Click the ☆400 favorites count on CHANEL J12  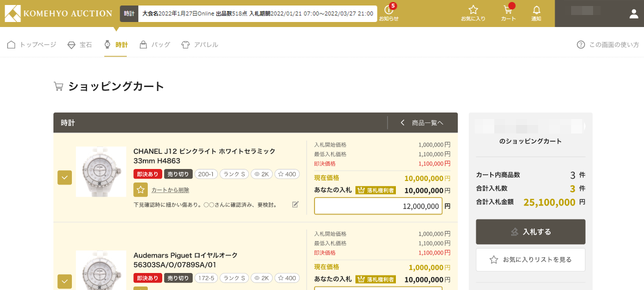(287, 174)
